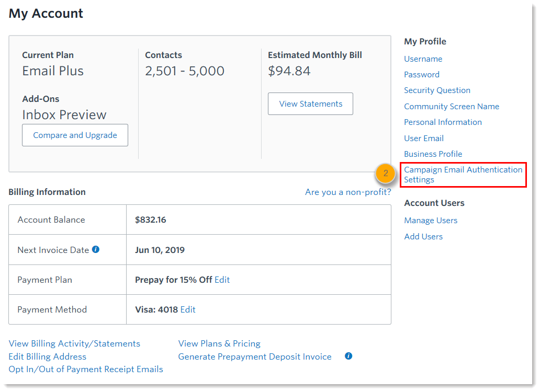
Task: Open Campaign Email Authentication Settings link
Action: (x=463, y=175)
